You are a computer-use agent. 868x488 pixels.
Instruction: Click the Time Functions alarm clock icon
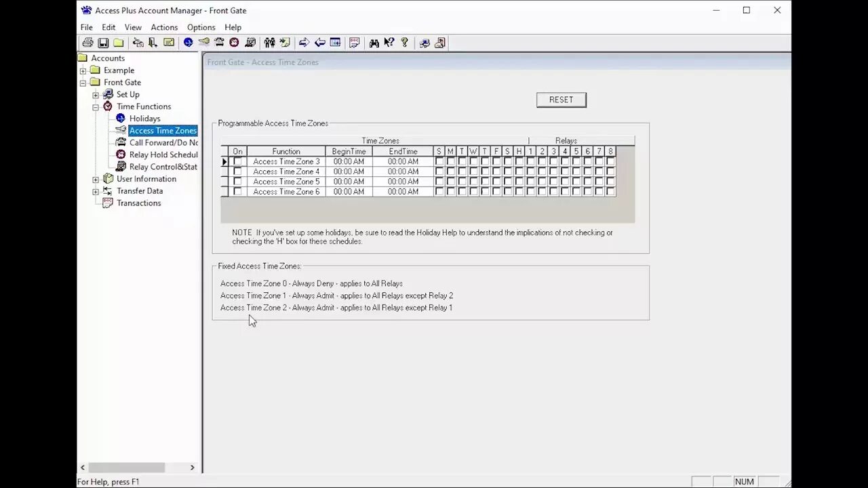108,106
